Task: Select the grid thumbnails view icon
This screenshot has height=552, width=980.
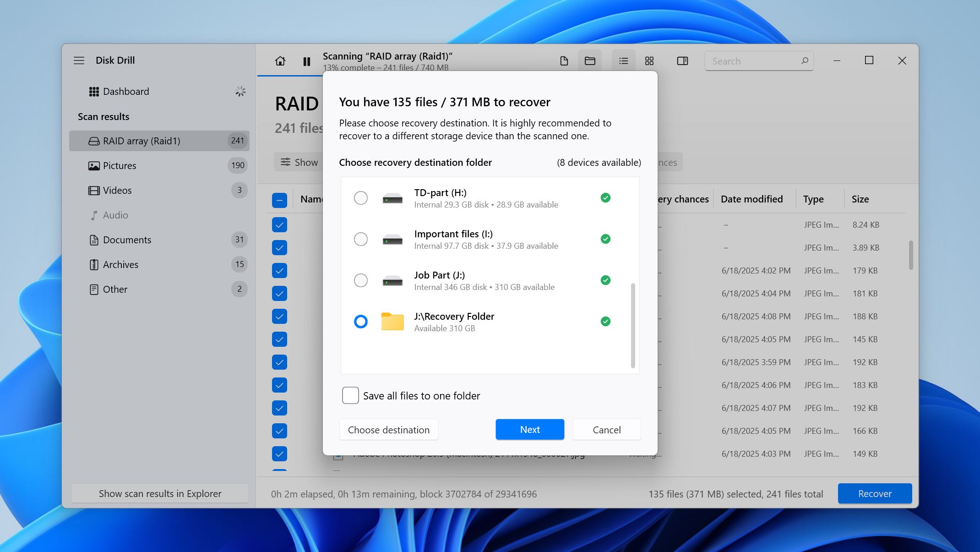Action: pos(649,61)
